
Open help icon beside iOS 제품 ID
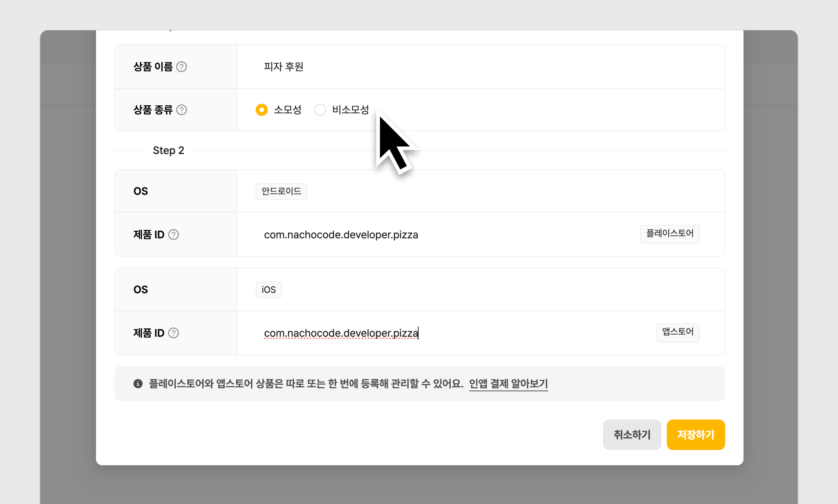pyautogui.click(x=173, y=333)
